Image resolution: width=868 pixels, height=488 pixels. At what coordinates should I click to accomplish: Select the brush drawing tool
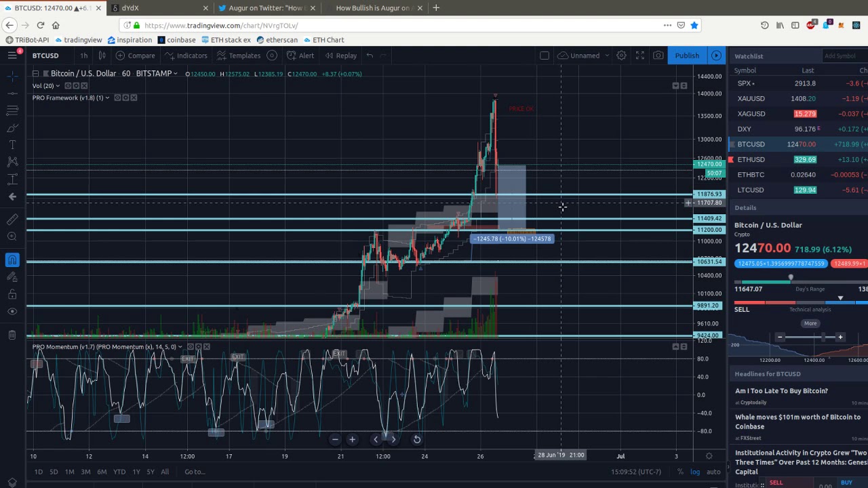coord(12,127)
